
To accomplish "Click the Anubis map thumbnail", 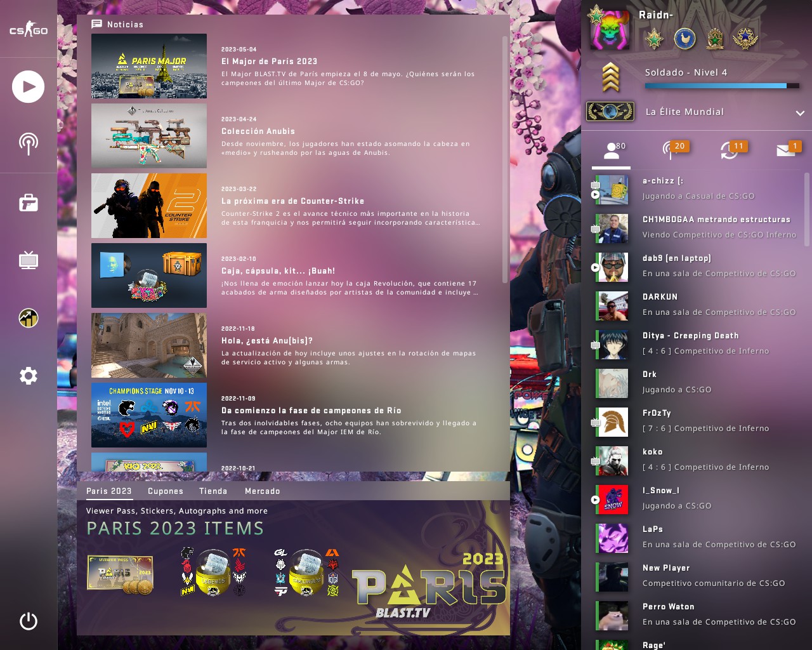I will tap(149, 345).
